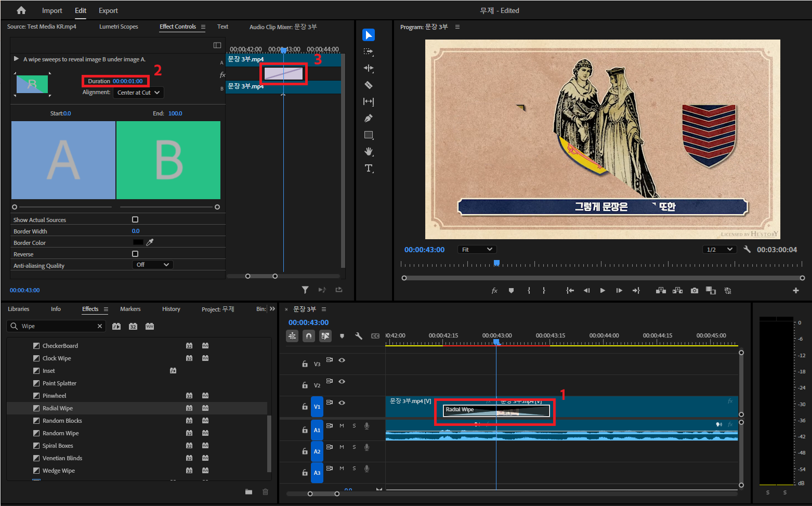The height and width of the screenshot is (506, 812).
Task: Select the Razor tool
Action: 369,85
